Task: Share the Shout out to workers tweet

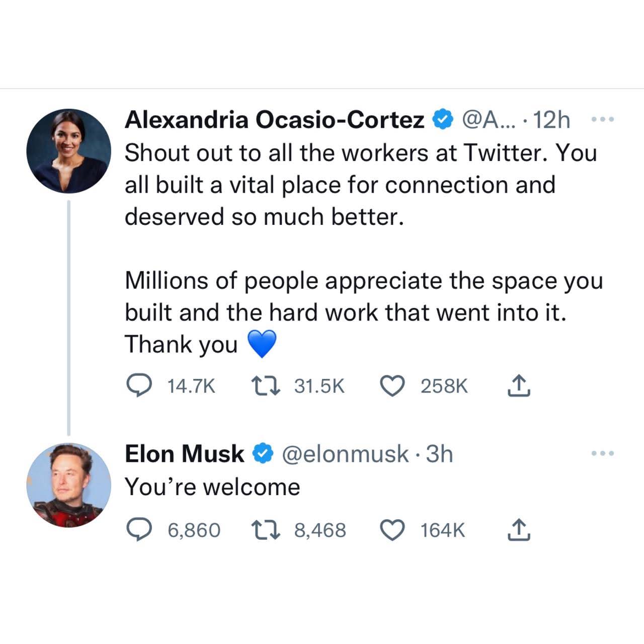Action: (x=518, y=386)
